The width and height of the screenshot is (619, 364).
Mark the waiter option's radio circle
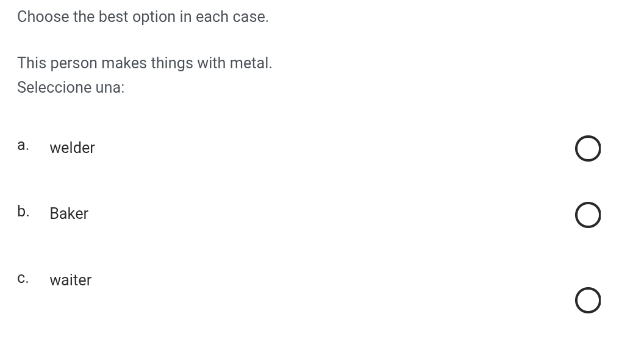(587, 301)
